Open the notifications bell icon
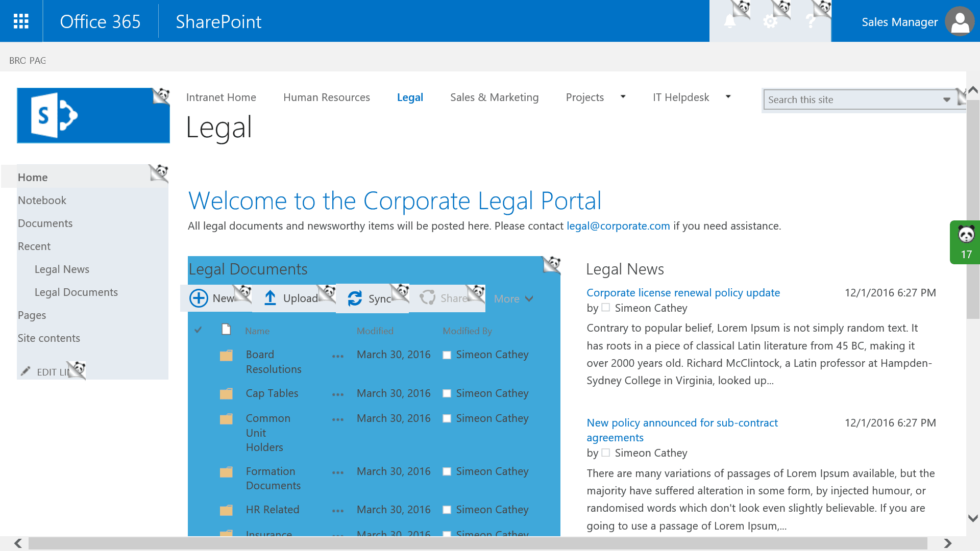Image resolution: width=980 pixels, height=551 pixels. coord(730,21)
